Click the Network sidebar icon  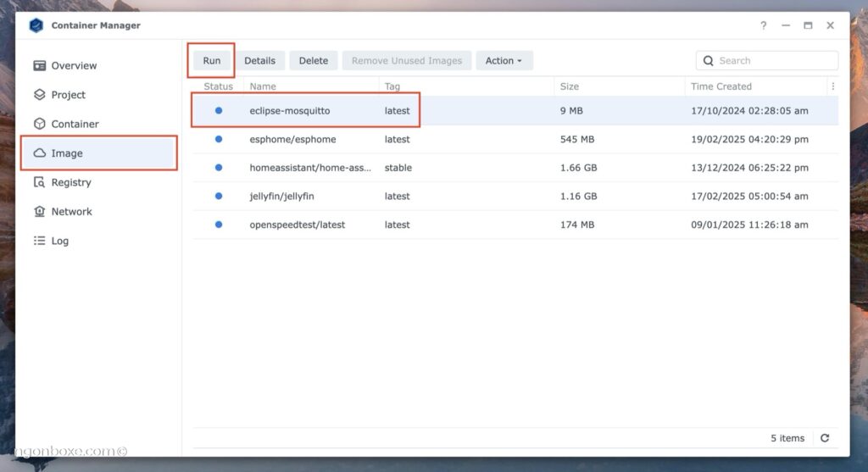[39, 211]
